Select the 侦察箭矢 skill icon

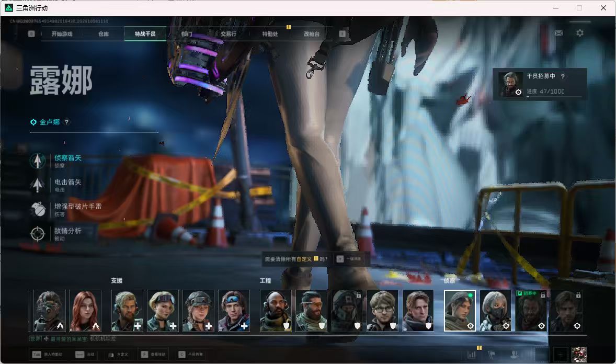(38, 161)
